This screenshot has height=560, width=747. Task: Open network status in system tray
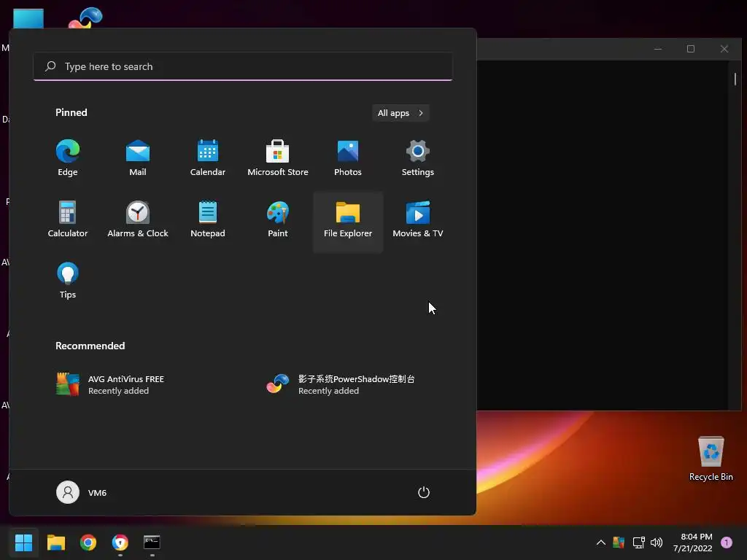pos(638,542)
